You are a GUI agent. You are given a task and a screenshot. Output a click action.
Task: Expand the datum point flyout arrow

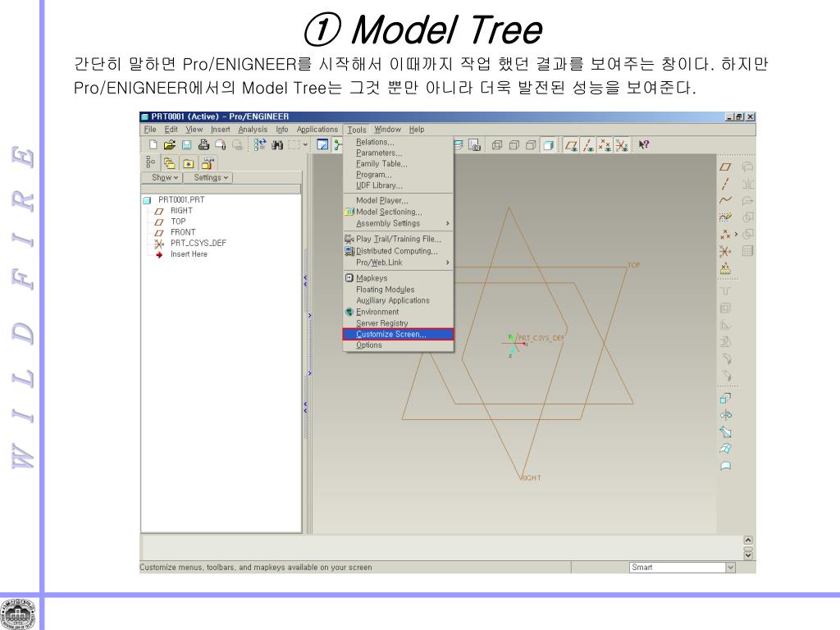coord(736,234)
